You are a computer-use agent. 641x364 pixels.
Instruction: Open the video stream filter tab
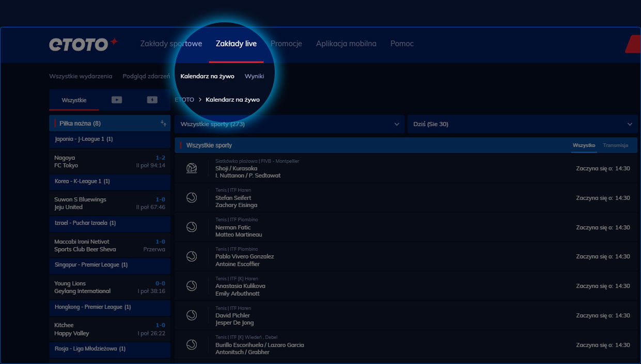[117, 100]
